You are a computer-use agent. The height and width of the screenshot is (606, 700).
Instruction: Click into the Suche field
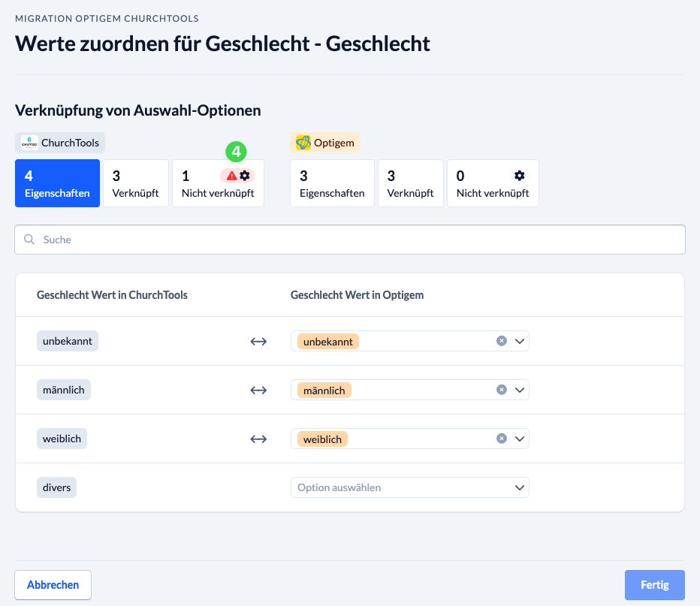pos(350,240)
